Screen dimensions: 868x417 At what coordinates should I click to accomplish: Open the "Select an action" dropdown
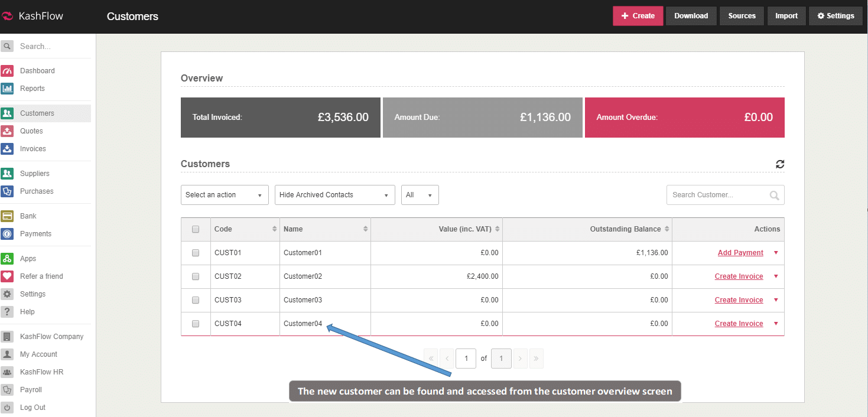point(225,195)
